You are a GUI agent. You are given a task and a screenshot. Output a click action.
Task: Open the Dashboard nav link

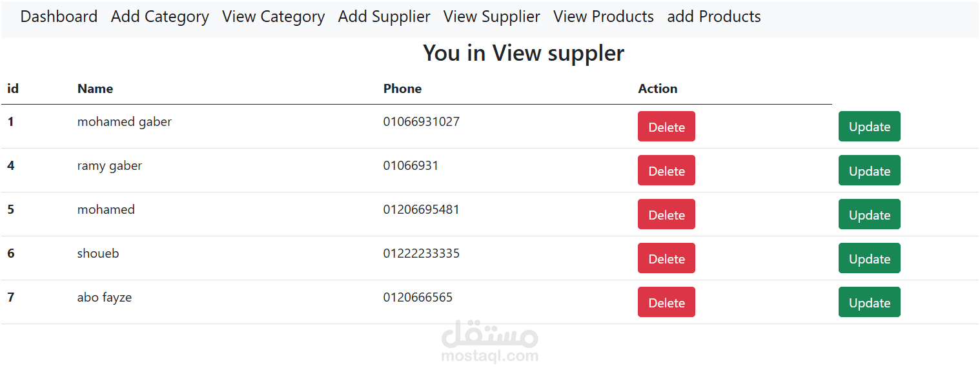pos(59,17)
